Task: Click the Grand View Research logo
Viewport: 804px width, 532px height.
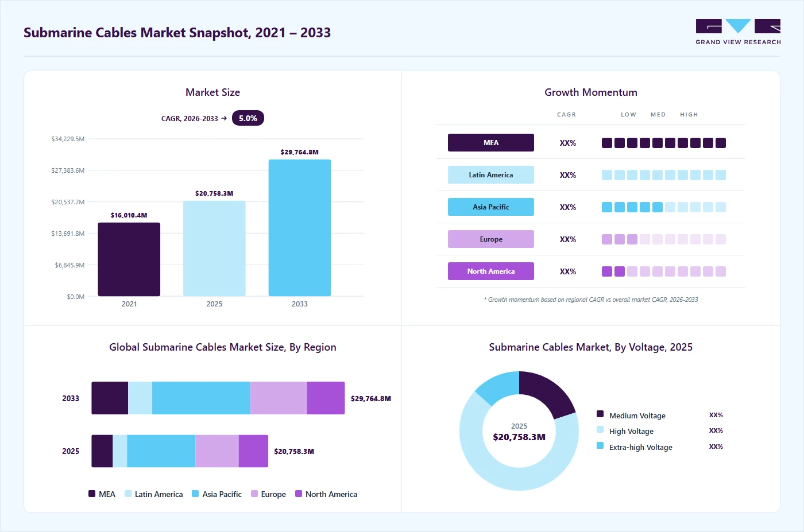Action: 738,32
